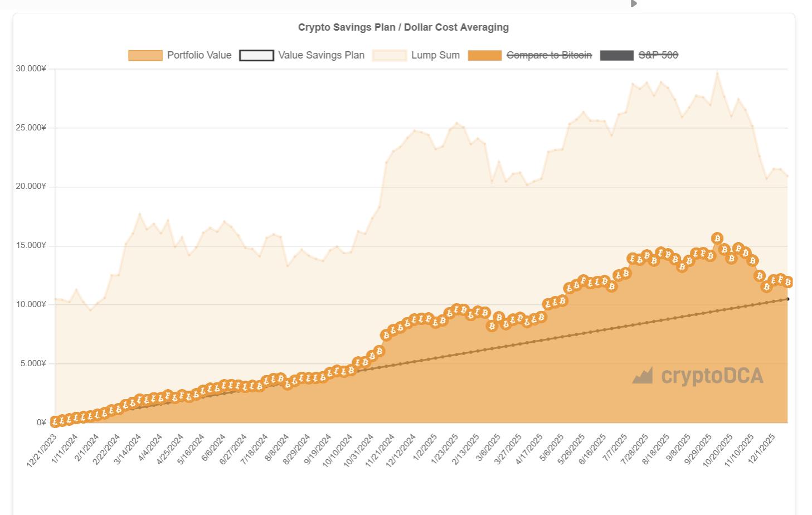The width and height of the screenshot is (812, 515).
Task: Click the Lump Sum line's highest peak point
Action: (x=717, y=72)
